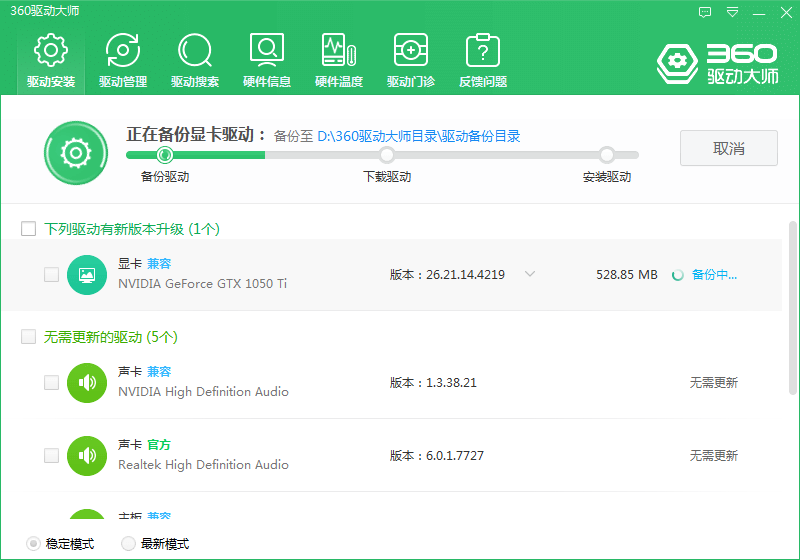
Task: Click the vertical scrollbar of driver list
Action: [792, 308]
